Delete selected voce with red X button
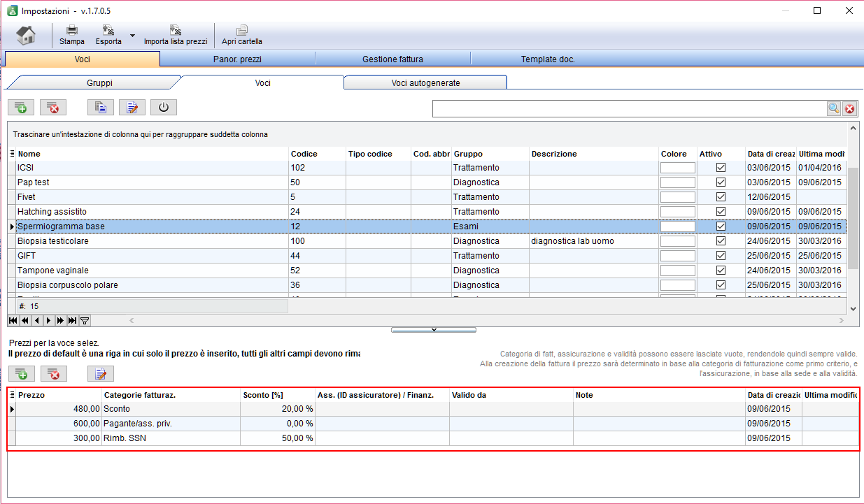The width and height of the screenshot is (864, 504). click(53, 107)
